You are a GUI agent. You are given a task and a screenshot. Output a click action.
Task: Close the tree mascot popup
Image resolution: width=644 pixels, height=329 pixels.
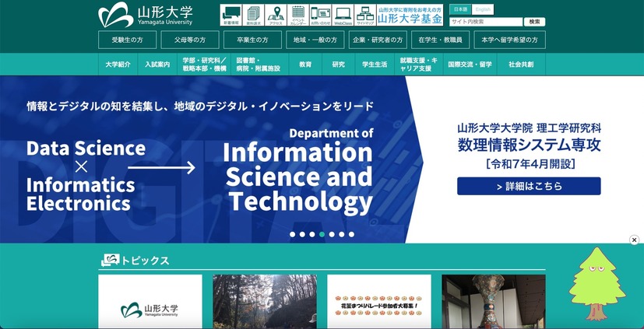click(634, 240)
